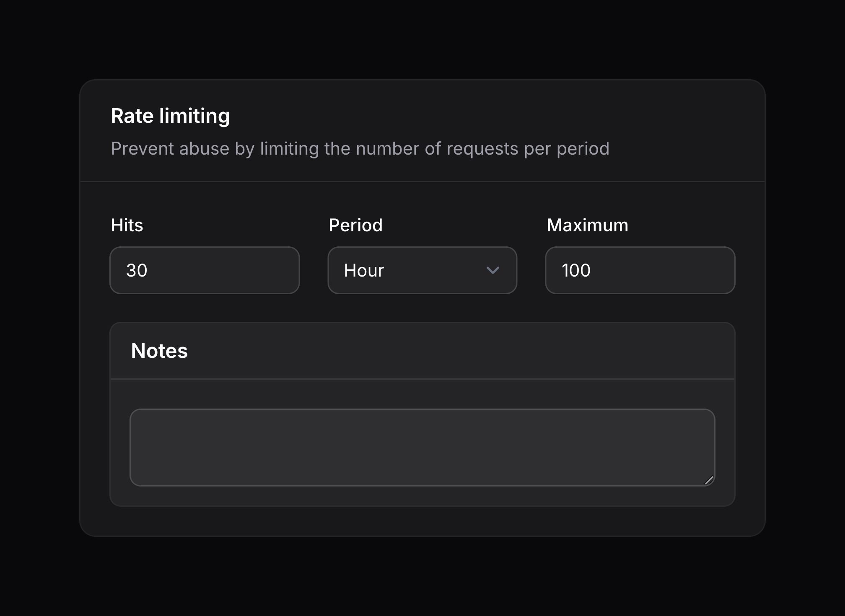Click the chevron arrow in Period selector

tap(492, 270)
